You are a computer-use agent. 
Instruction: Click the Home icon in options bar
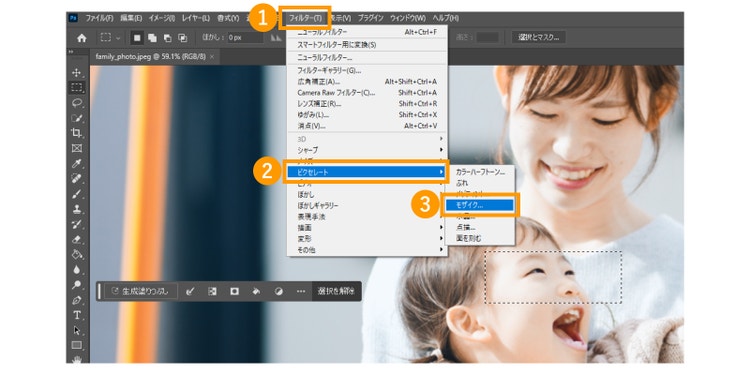[x=82, y=38]
